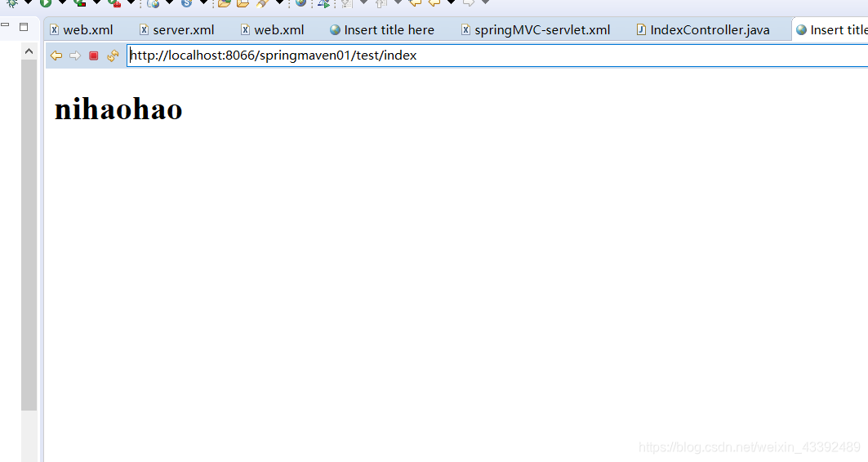Select Insert title here tab after IndexController.java
The image size is (868, 462).
[831, 30]
